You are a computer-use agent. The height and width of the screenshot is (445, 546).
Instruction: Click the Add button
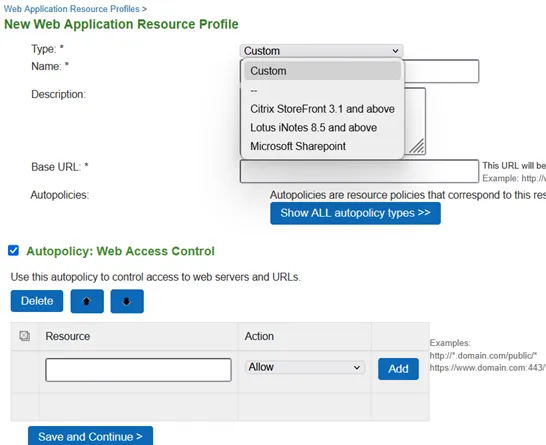(x=398, y=369)
